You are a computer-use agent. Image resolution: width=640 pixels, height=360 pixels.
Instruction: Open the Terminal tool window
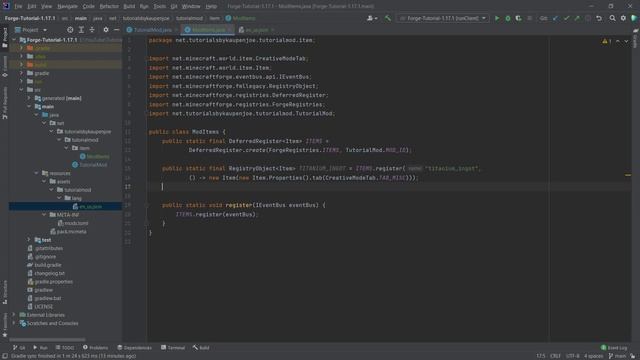click(x=173, y=348)
